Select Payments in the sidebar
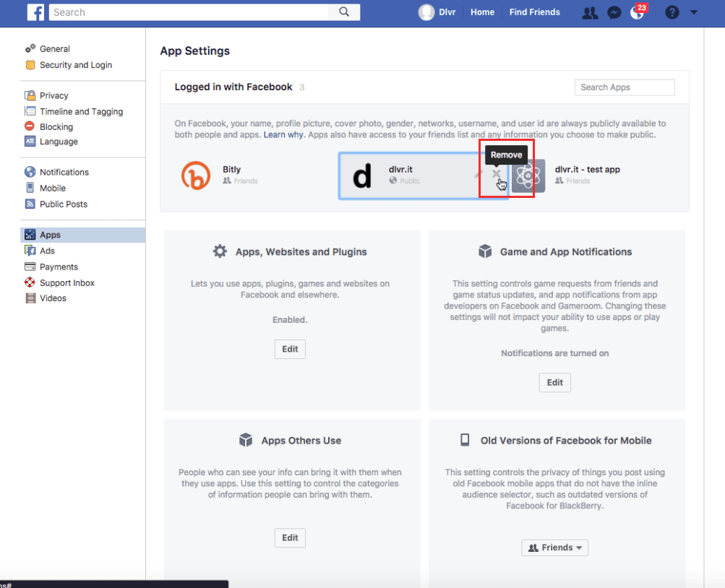Image resolution: width=725 pixels, height=588 pixels. [x=59, y=267]
